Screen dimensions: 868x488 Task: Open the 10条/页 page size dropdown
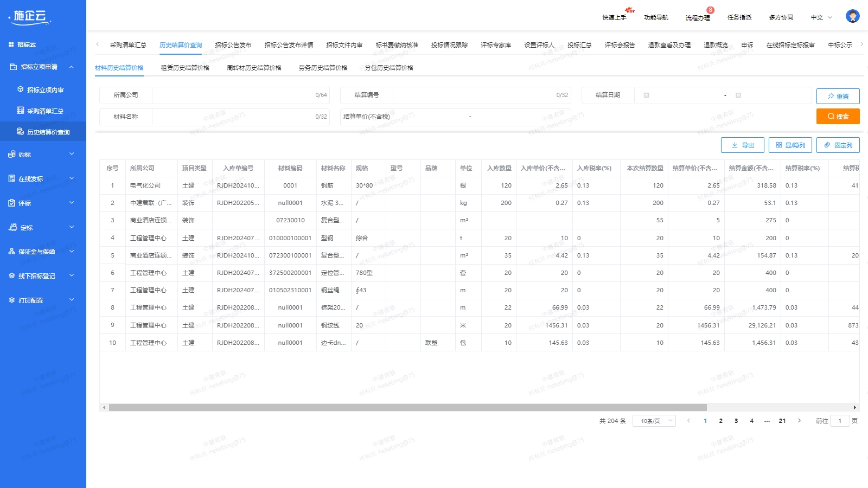click(x=654, y=420)
